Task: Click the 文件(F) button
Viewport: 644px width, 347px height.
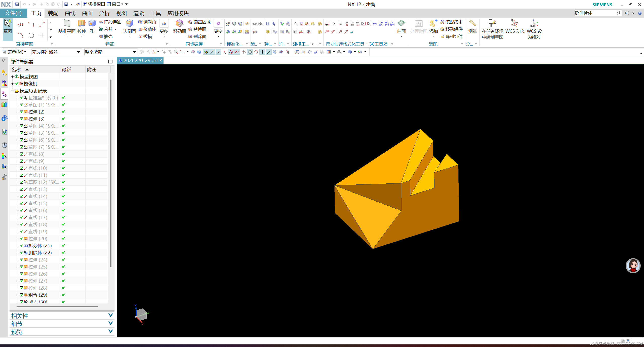Action: coord(13,13)
